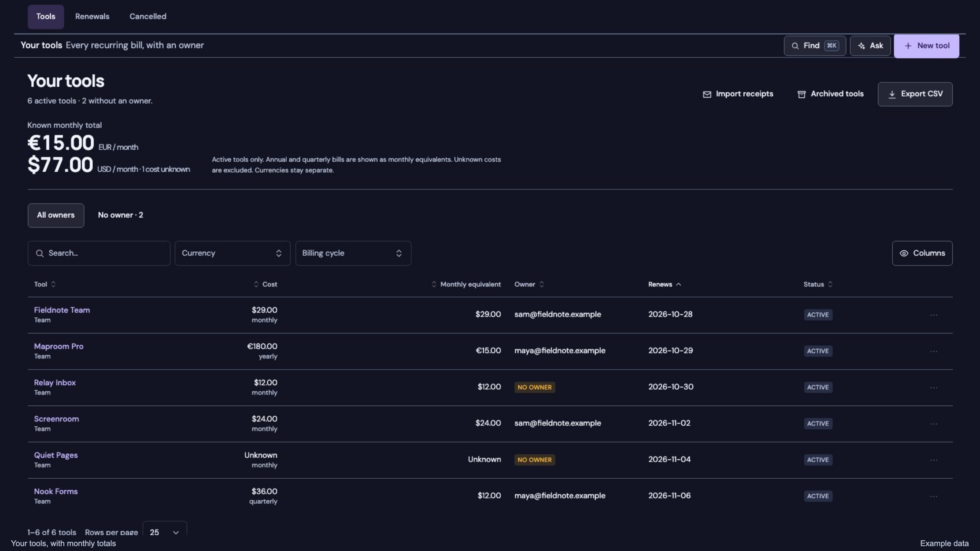
Task: Open Archived tools list
Action: pos(831,94)
